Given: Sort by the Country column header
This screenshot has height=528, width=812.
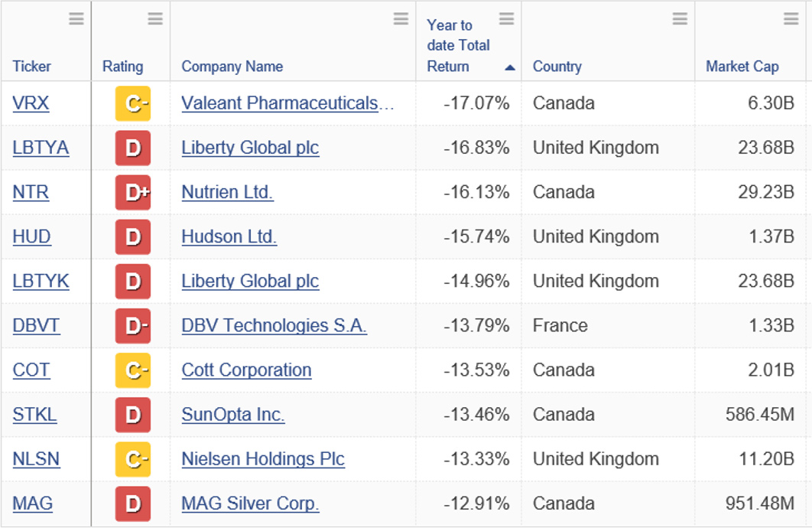Looking at the screenshot, I should (557, 67).
